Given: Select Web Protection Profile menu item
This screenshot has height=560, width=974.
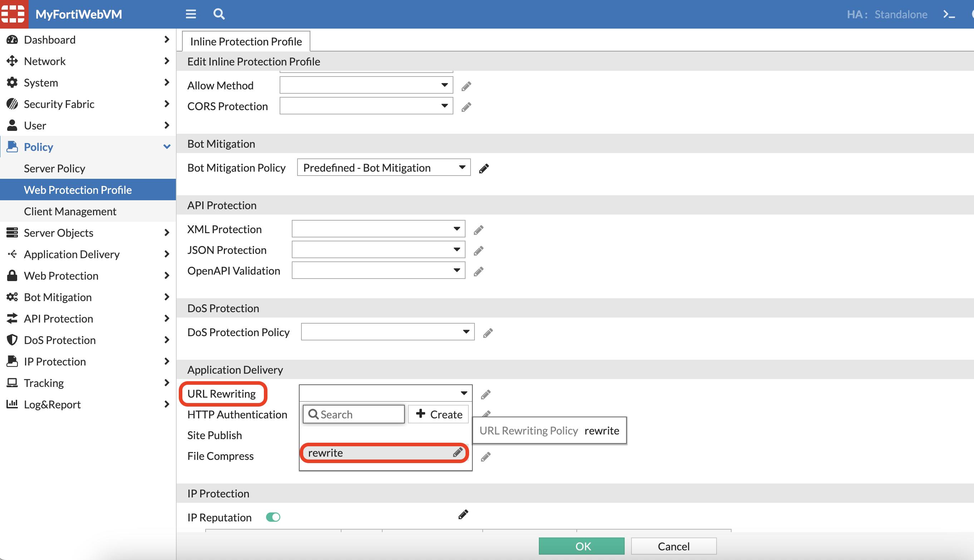Looking at the screenshot, I should click(88, 190).
